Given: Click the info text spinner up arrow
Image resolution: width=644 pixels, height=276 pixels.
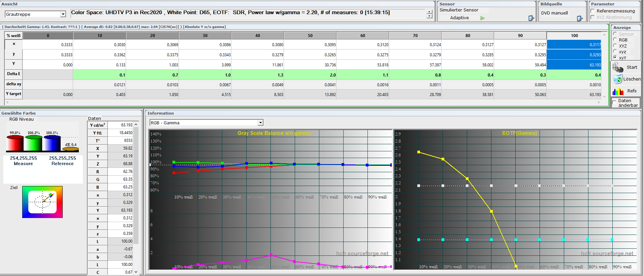Looking at the screenshot, I should click(x=429, y=12).
